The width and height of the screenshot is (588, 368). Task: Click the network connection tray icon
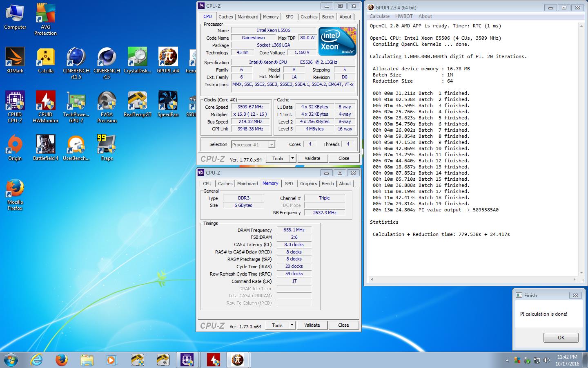[537, 360]
